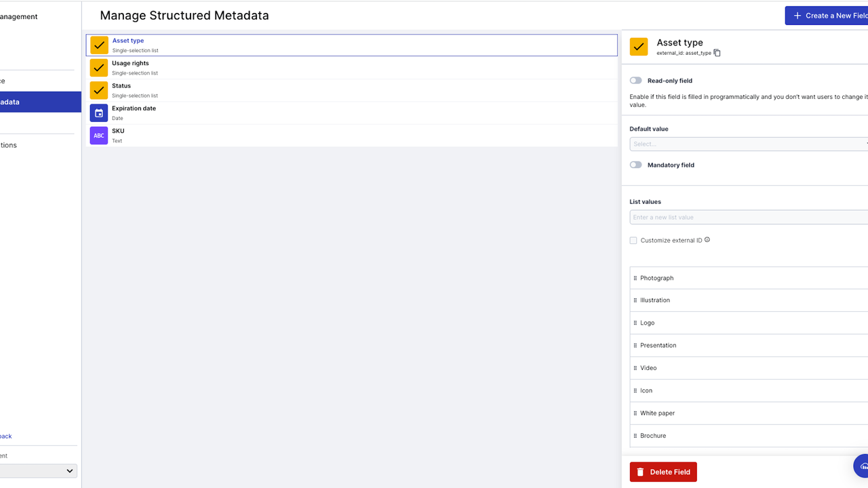
Task: Enable the Read-only field toggle
Action: tap(635, 81)
